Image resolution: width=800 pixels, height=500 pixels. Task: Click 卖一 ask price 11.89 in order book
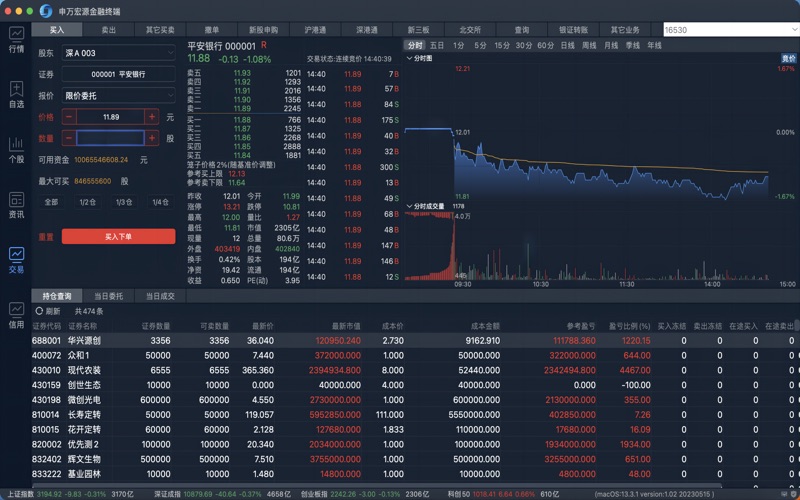[242, 109]
